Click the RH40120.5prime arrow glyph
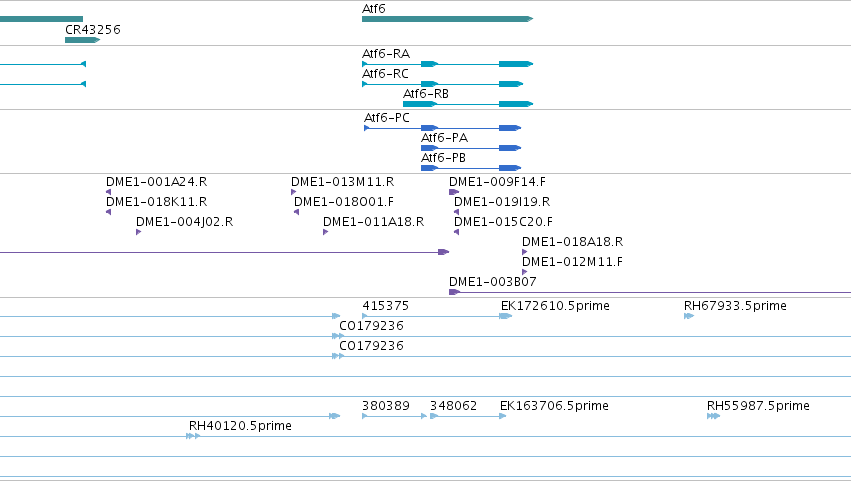The image size is (851, 481). click(193, 436)
